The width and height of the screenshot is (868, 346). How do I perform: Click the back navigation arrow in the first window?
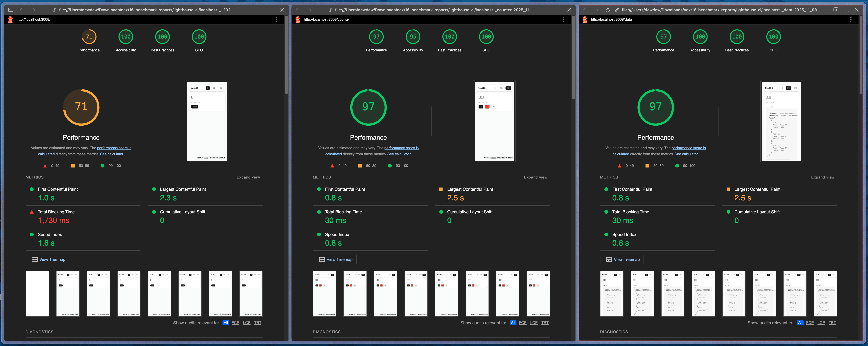(x=22, y=10)
